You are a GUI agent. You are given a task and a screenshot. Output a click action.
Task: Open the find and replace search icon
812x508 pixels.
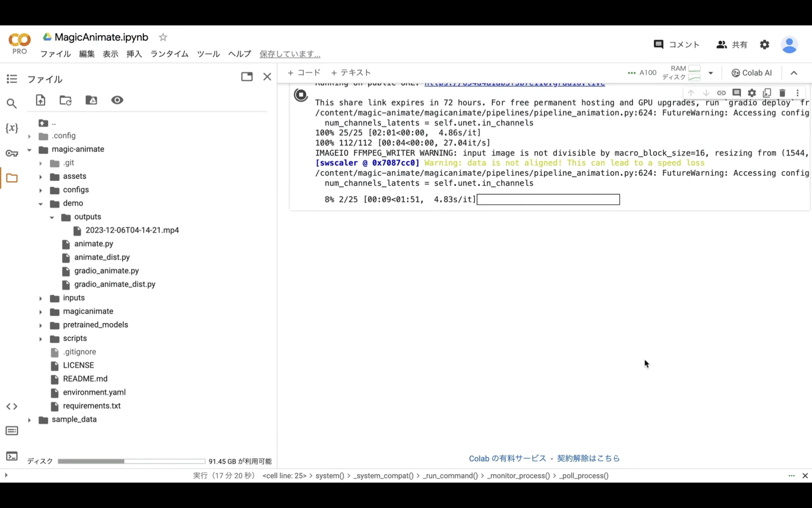coord(12,104)
